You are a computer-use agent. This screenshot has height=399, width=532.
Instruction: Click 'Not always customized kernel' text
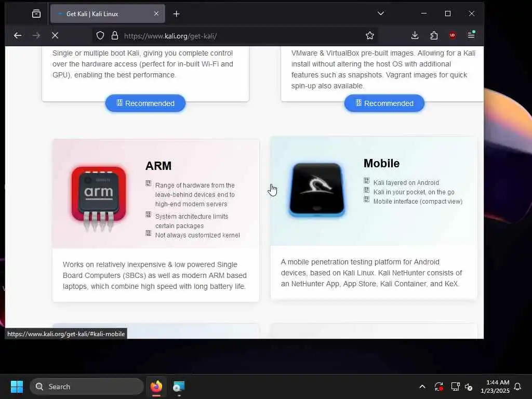(197, 235)
